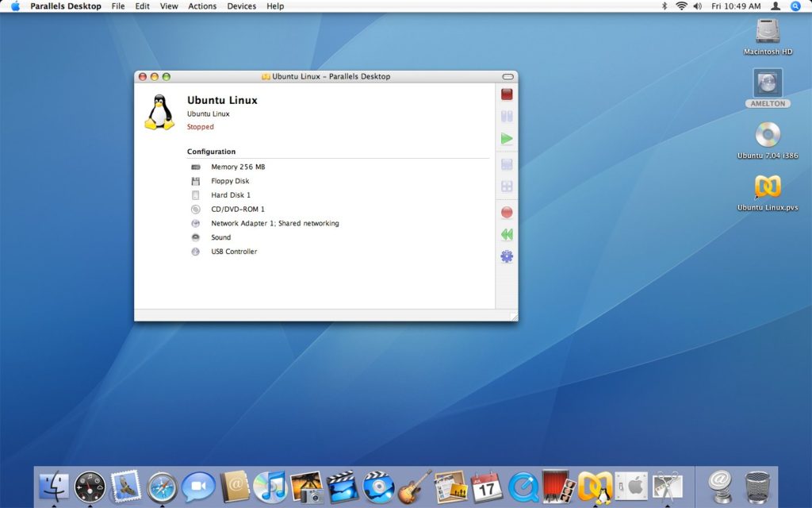
Task: Open Finder from the Dock
Action: pos(54,487)
